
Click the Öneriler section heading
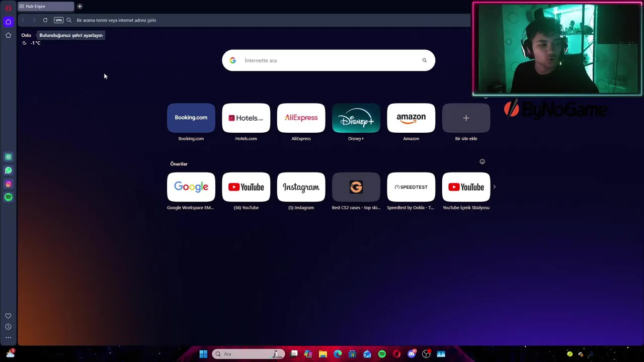tap(179, 164)
